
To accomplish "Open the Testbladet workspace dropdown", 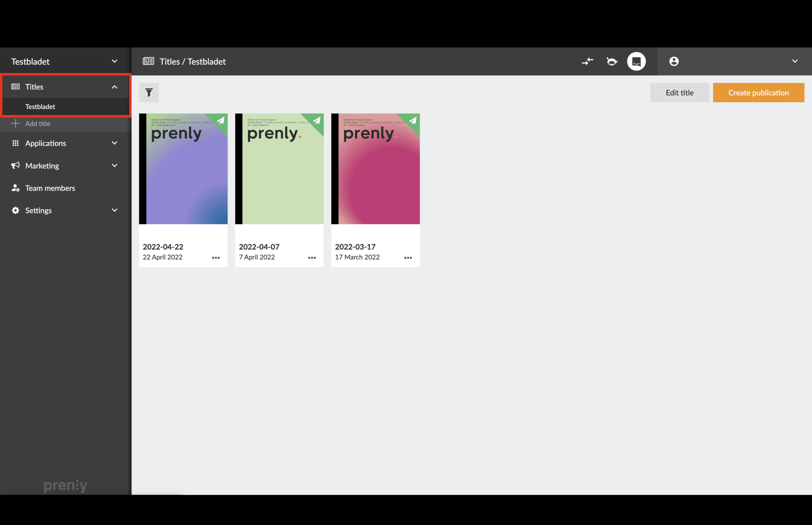I will tap(115, 61).
